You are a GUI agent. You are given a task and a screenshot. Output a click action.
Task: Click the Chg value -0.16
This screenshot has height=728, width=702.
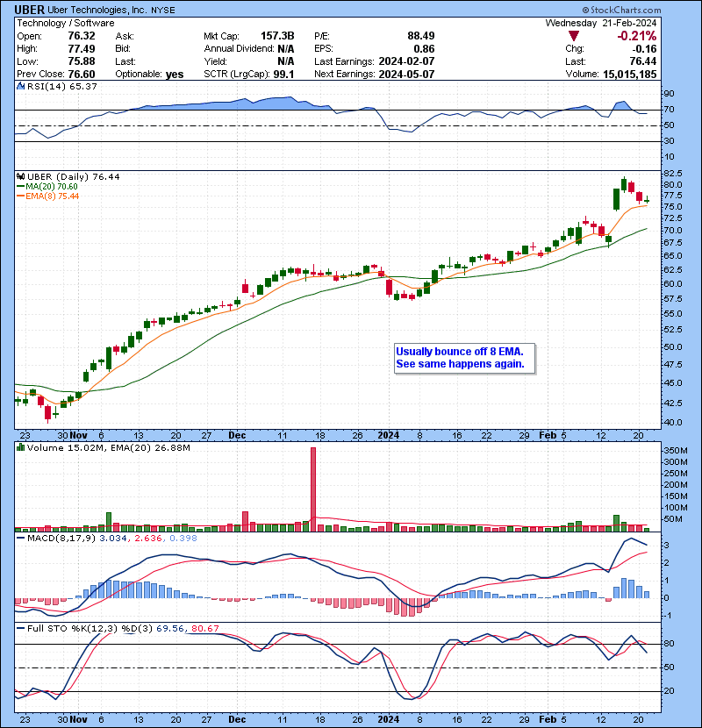[x=645, y=49]
